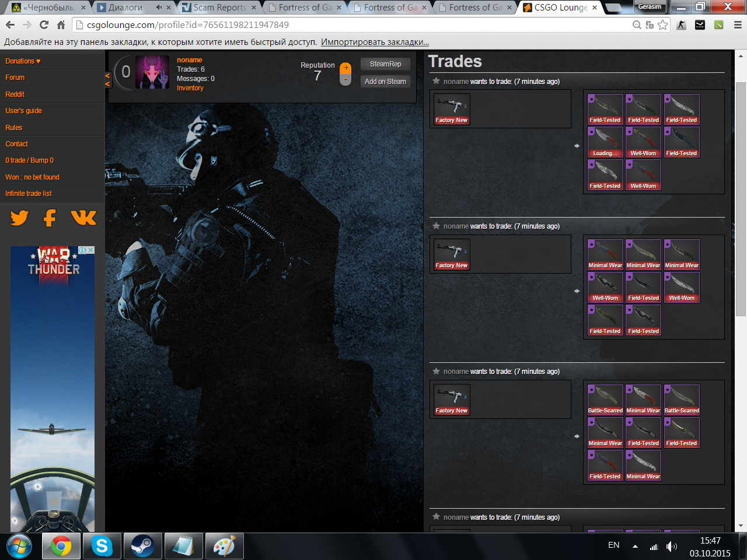Close the CSGO Lounge tab
The image size is (747, 560).
click(x=595, y=8)
